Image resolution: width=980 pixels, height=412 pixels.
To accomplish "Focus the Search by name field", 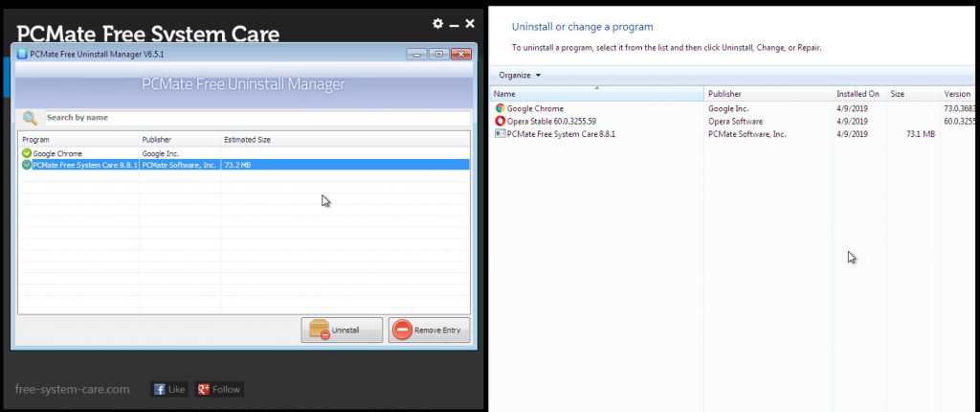I will click(257, 118).
